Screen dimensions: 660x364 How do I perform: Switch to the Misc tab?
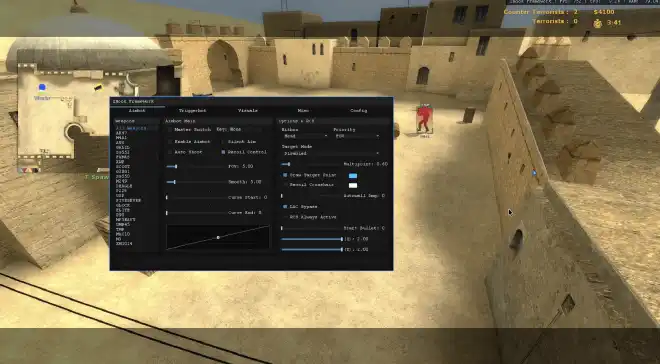(303, 111)
